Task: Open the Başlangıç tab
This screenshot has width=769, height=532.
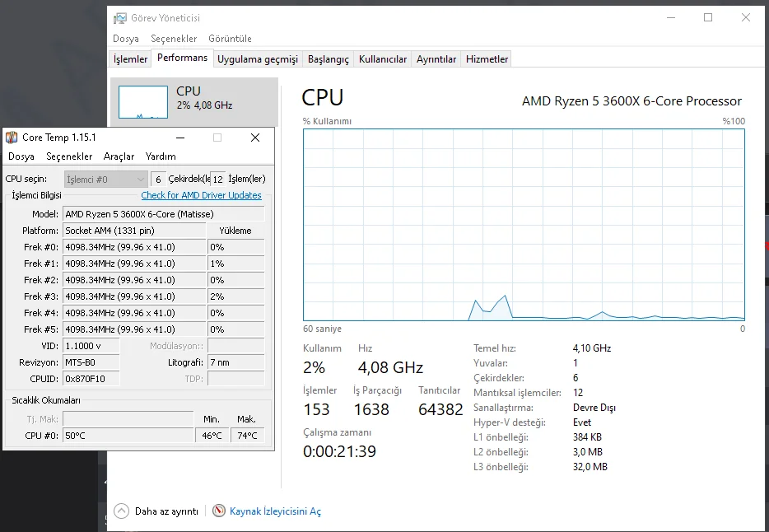Action: (x=328, y=58)
